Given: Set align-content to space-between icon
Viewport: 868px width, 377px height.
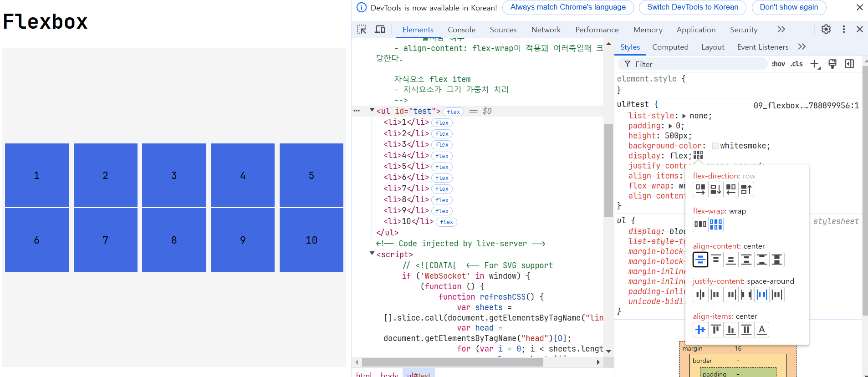Looking at the screenshot, I should click(761, 260).
